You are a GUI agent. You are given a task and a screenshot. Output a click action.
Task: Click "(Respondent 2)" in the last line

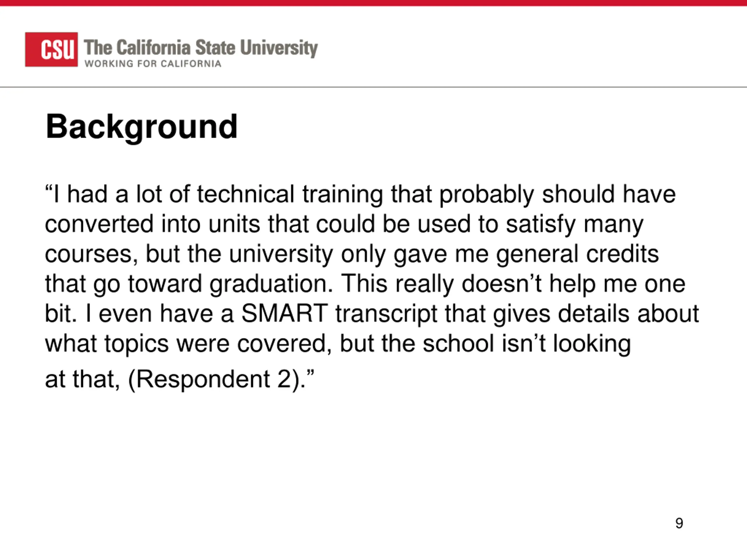click(x=214, y=380)
